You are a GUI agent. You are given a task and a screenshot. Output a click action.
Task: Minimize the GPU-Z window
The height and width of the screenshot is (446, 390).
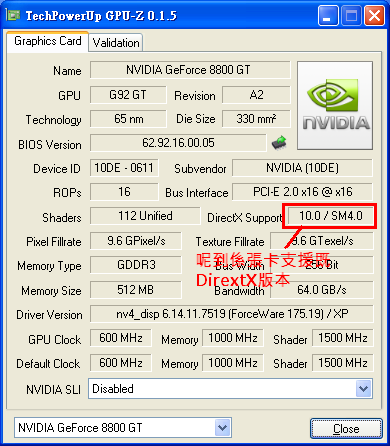point(328,16)
